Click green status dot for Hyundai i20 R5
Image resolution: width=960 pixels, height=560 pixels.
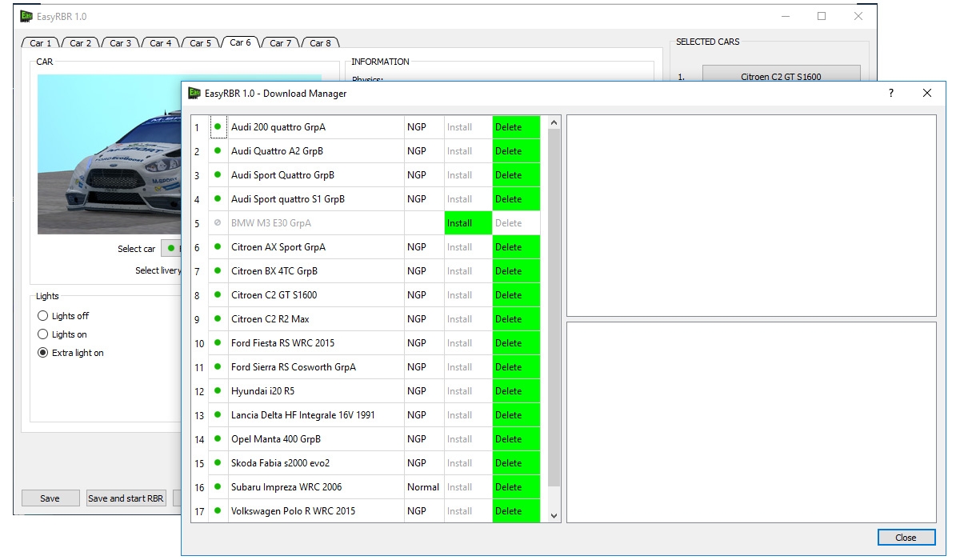click(x=218, y=390)
